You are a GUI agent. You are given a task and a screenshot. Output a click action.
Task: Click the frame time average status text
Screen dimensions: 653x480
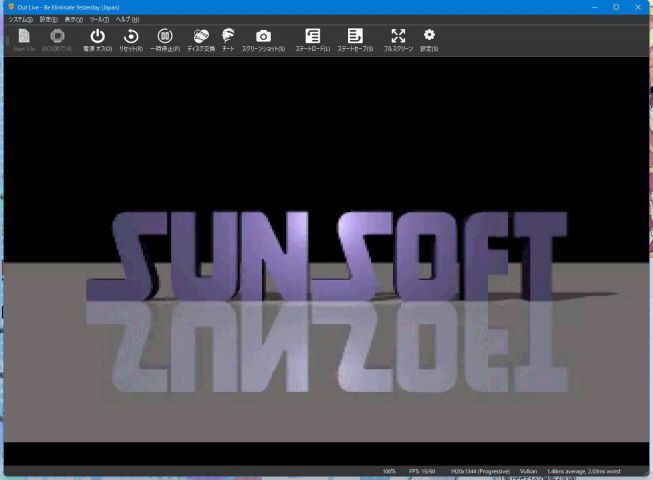click(583, 471)
